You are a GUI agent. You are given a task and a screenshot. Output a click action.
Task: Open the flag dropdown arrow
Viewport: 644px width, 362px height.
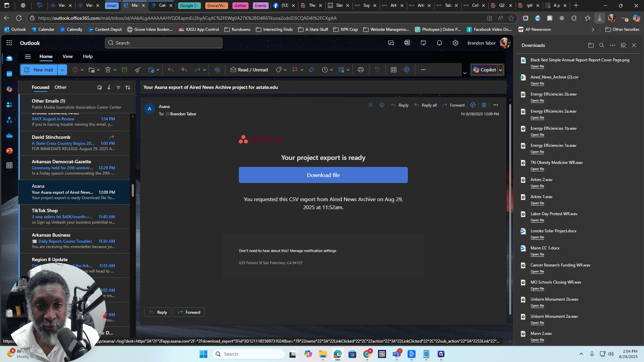pyautogui.click(x=302, y=70)
